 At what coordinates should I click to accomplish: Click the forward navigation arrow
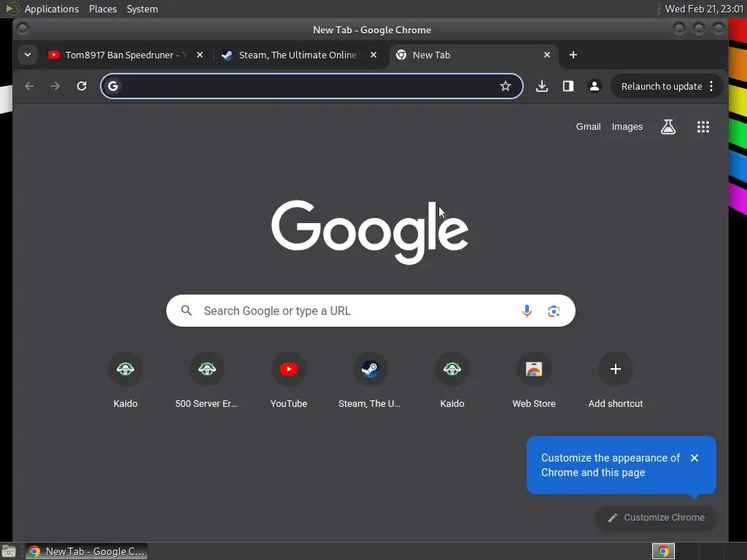point(55,86)
